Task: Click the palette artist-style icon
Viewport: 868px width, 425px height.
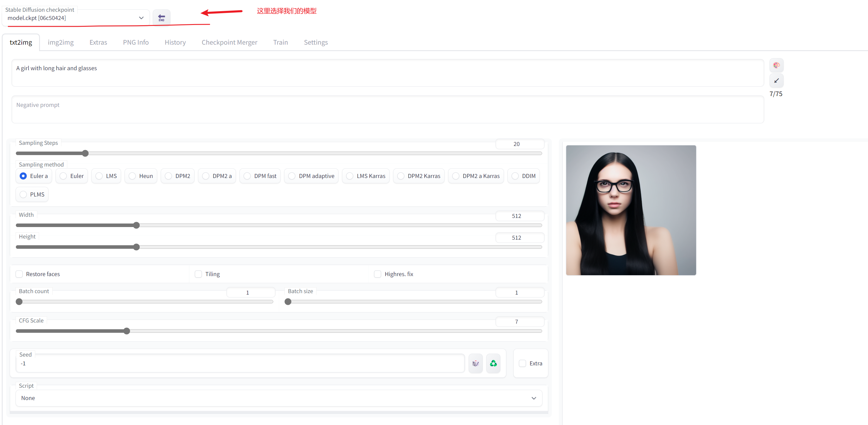Action: click(776, 65)
